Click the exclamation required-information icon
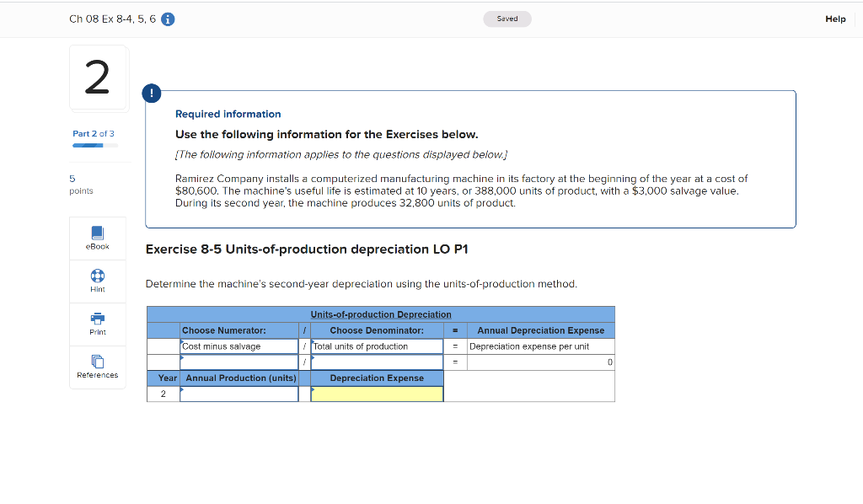Screen dimensions: 863x504 (x=152, y=93)
